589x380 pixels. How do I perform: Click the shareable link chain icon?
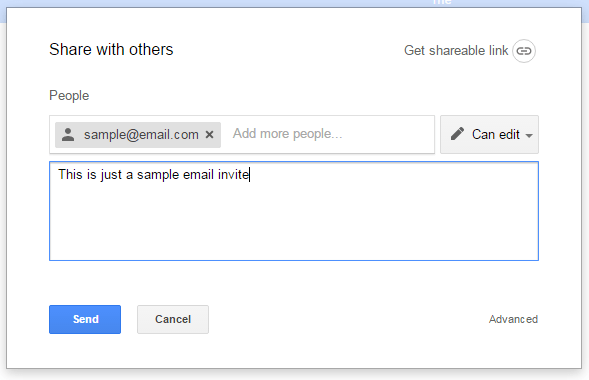(x=524, y=51)
